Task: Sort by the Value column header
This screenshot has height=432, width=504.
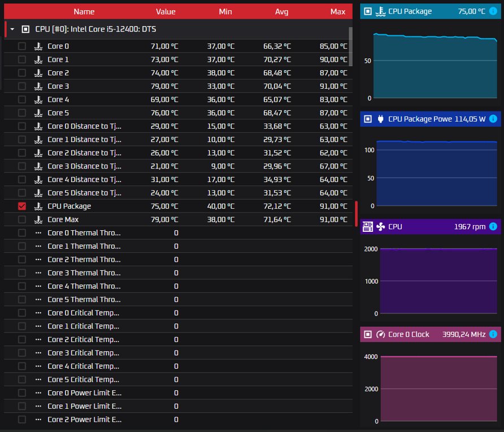Action: (x=166, y=12)
